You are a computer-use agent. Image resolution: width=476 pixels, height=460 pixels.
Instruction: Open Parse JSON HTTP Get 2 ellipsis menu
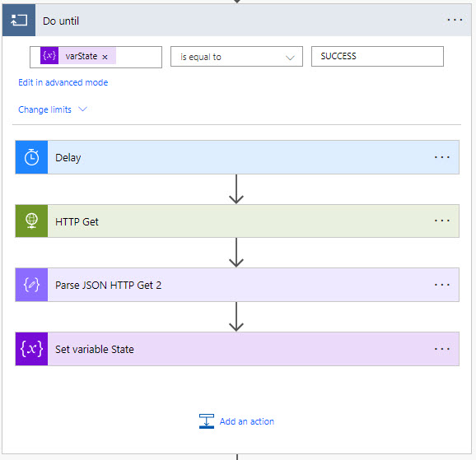point(441,285)
